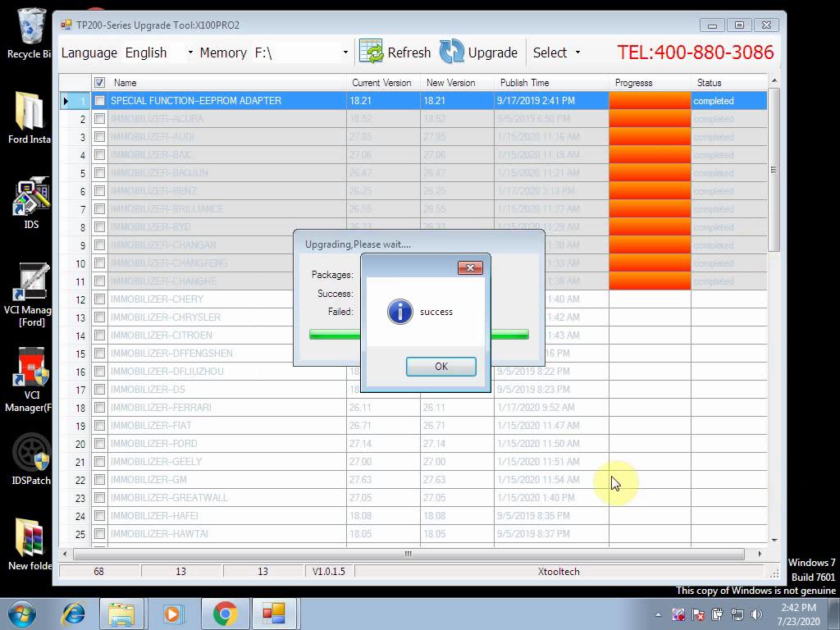The height and width of the screenshot is (630, 840).
Task: Select the IDSPatch desktop icon
Action: (31, 459)
